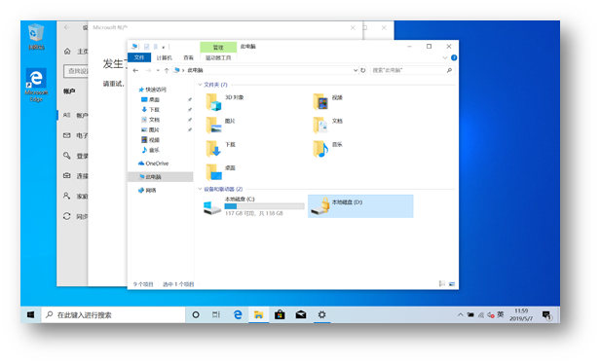Screen dimensions: 601x364
Task: Open the quick access toolbar customize dropdown
Action: [164, 47]
